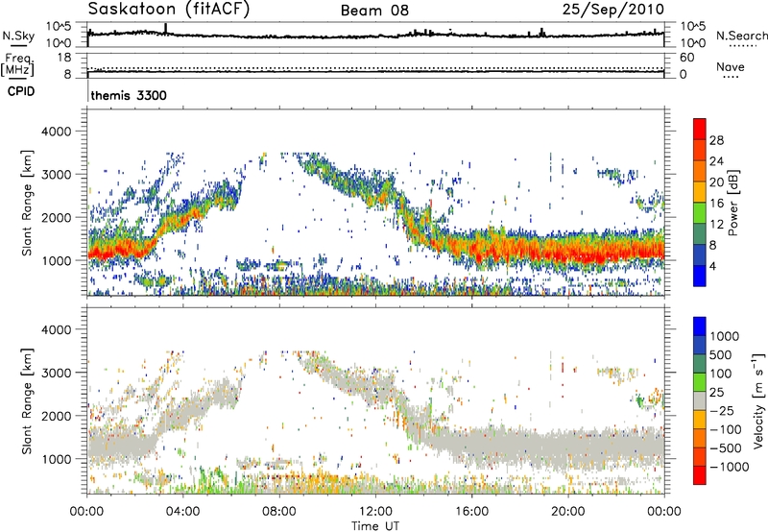Viewport: 768px width, 532px height.
Task: Select the "16:00" time tick label
Action: [x=471, y=512]
